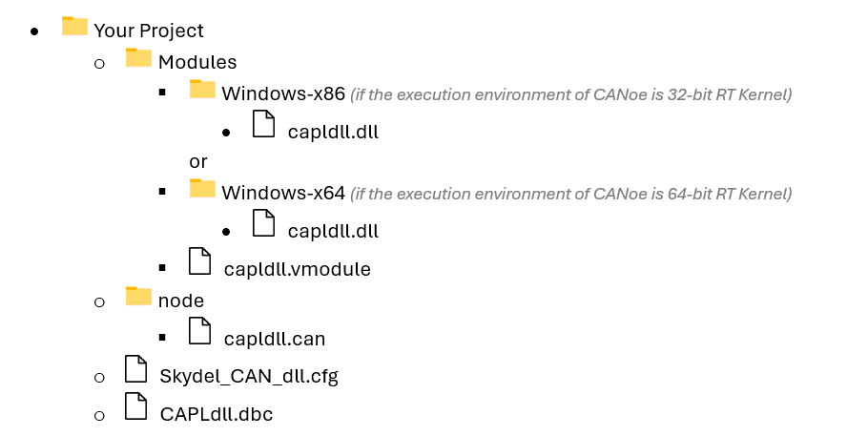The width and height of the screenshot is (868, 436).
Task: Open the Skydel_CAN_dll.cfg file name
Action: click(249, 376)
